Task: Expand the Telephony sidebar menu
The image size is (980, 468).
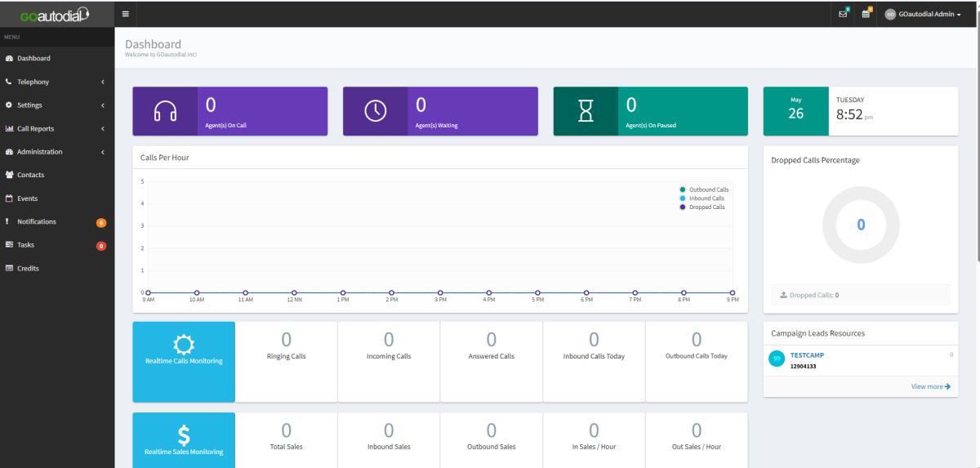Action: (x=57, y=82)
